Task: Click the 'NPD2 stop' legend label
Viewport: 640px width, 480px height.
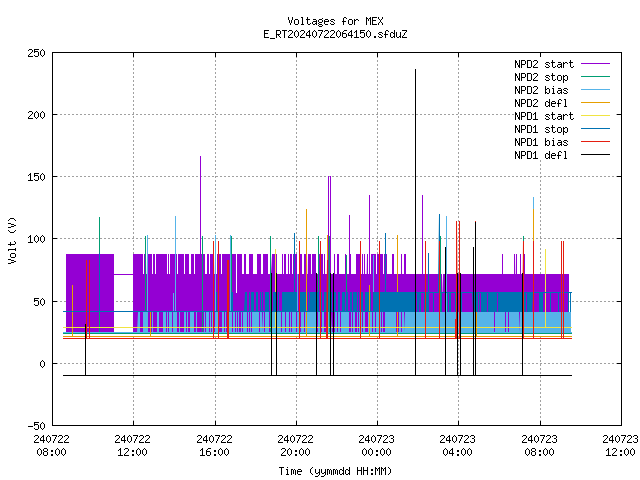Action: tap(541, 77)
